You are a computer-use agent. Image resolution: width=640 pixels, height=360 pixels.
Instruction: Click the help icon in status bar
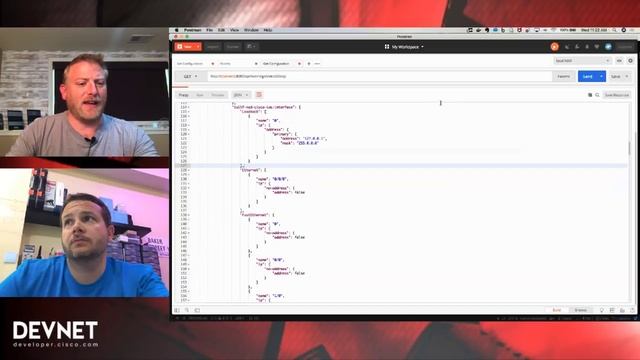pos(632,310)
